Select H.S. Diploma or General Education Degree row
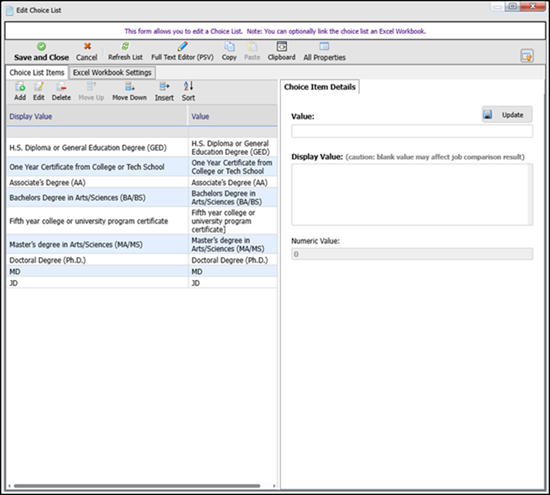The image size is (550, 495). click(142, 147)
